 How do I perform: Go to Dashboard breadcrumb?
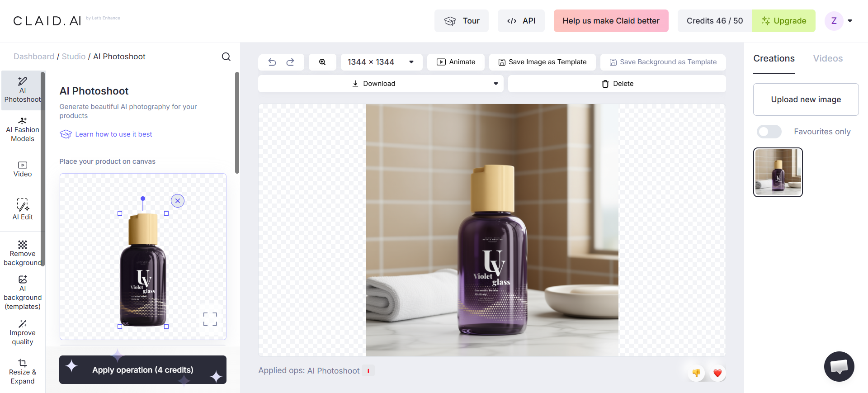(34, 57)
